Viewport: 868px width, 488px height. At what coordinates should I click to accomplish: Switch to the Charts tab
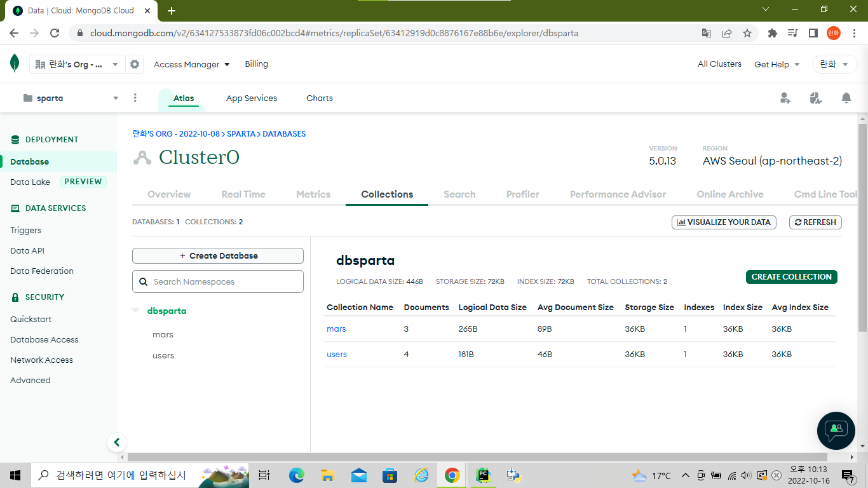pyautogui.click(x=320, y=98)
